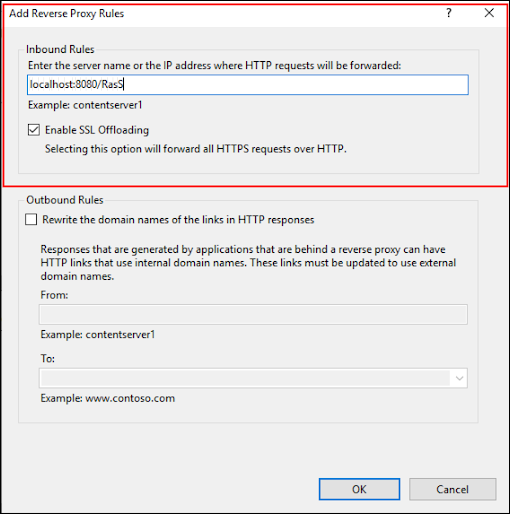Click the Enable SSL Offloading label text

97,130
